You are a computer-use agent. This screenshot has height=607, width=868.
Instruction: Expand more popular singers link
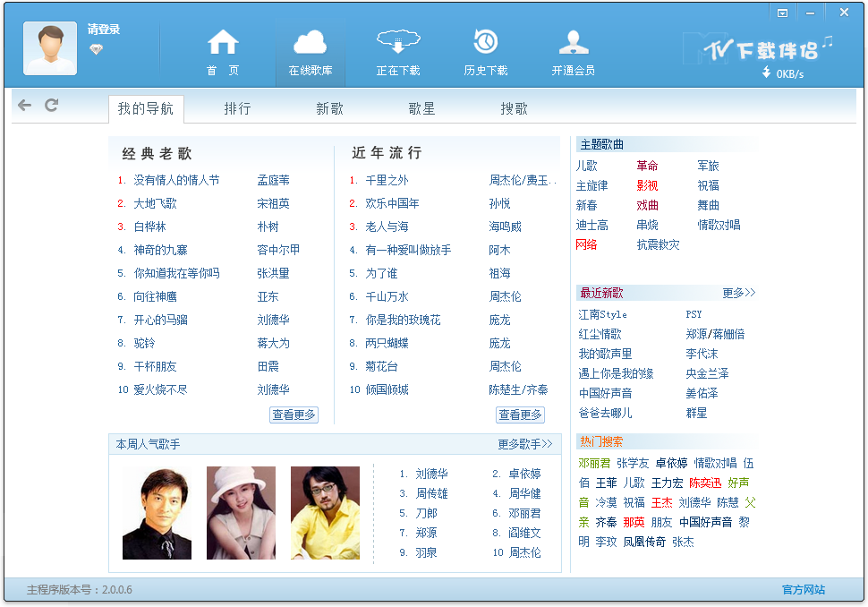click(x=525, y=444)
